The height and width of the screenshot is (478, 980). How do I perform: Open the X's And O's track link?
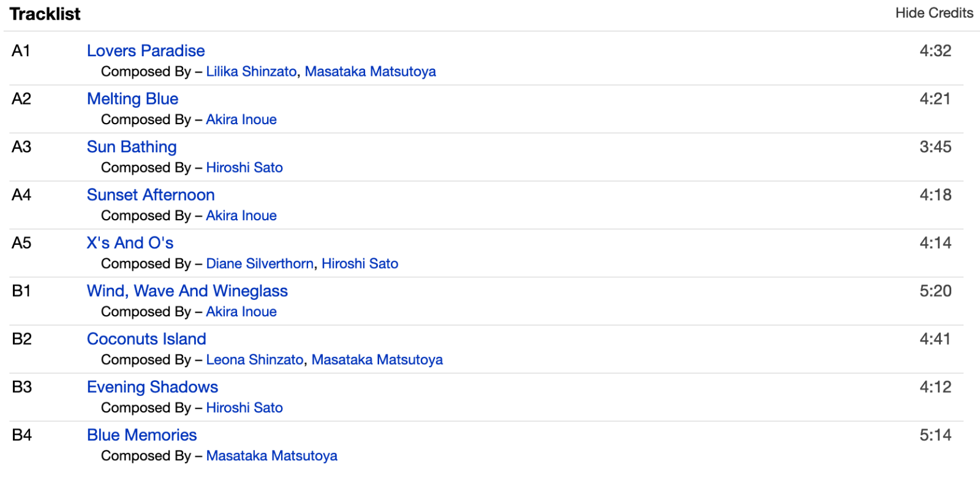click(x=130, y=243)
